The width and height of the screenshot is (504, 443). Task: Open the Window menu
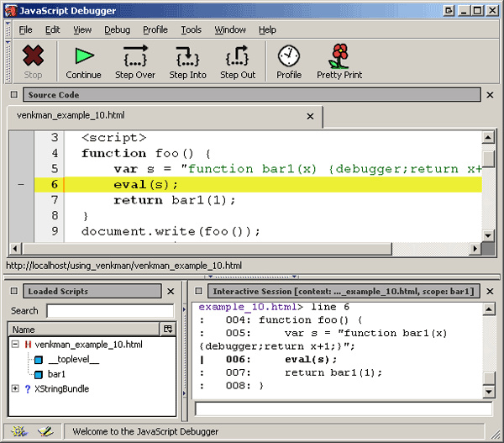230,29
